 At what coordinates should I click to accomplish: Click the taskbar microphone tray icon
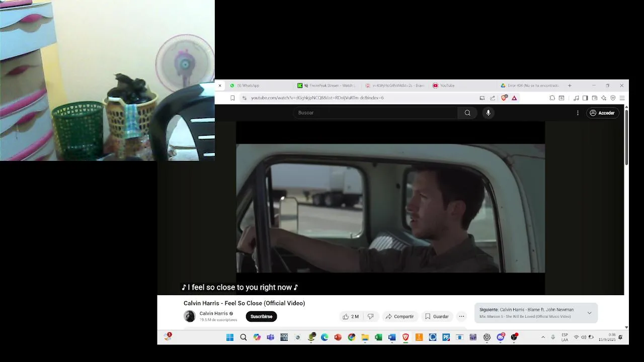click(x=553, y=337)
